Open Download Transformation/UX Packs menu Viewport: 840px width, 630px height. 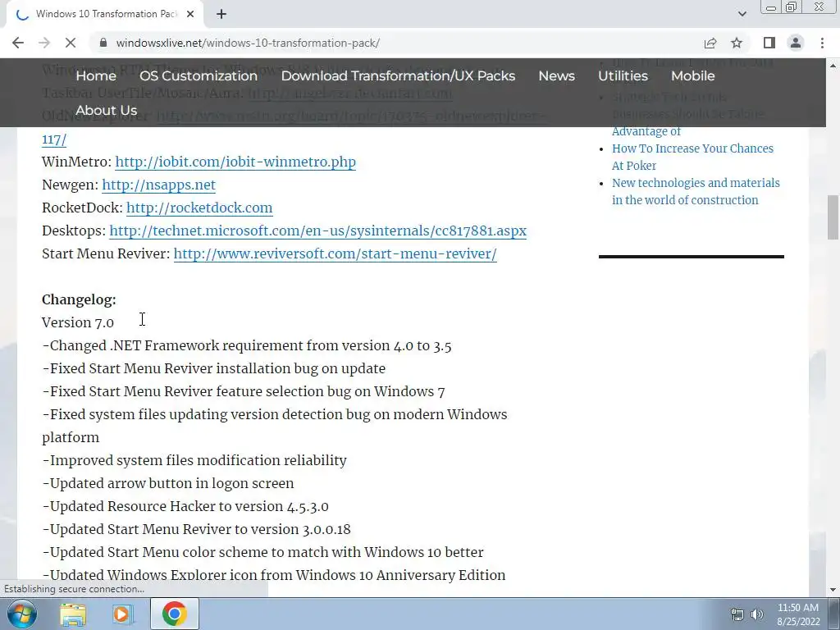click(398, 75)
